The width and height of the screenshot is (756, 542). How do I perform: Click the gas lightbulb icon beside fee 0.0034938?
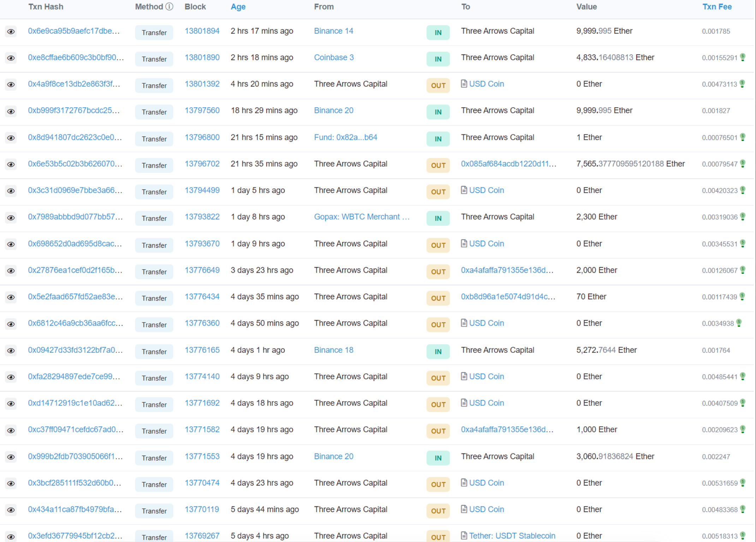pos(739,323)
